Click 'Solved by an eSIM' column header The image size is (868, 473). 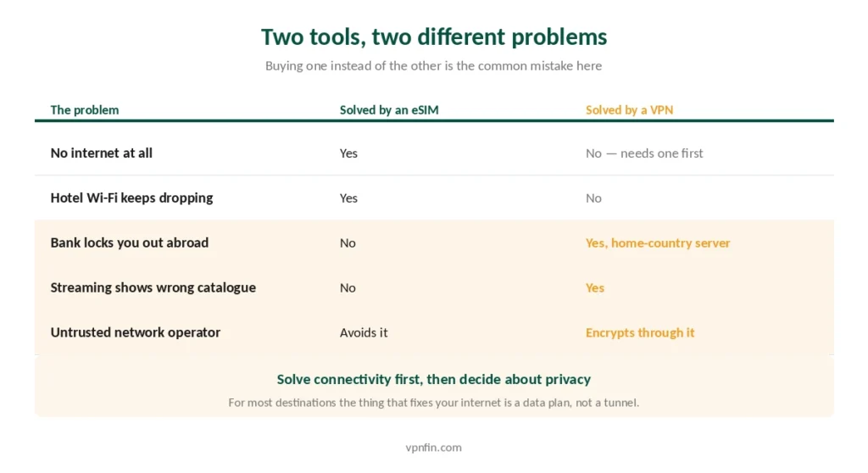tap(389, 109)
